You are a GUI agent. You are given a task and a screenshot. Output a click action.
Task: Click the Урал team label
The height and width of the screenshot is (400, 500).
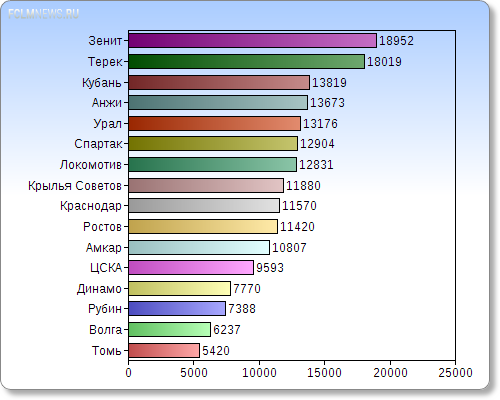pyautogui.click(x=108, y=124)
